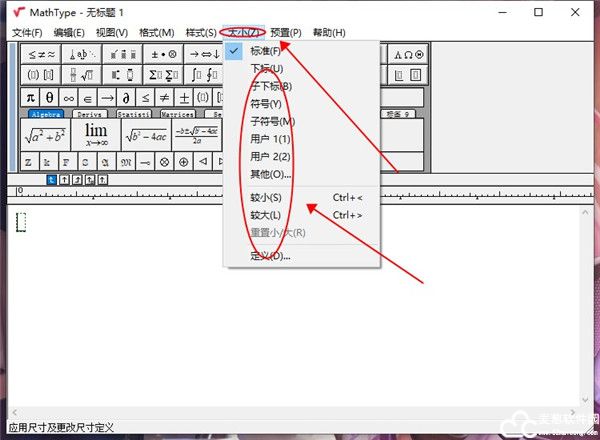This screenshot has height=440, width=600.
Task: Insert the pi symbol from the toolbar
Action: click(31, 97)
